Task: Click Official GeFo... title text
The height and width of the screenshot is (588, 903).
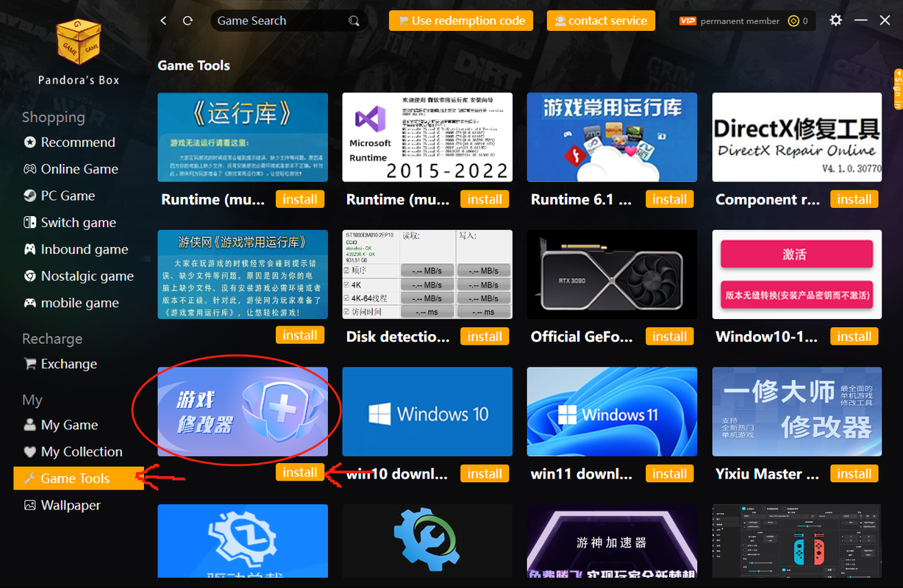Action: coord(582,337)
